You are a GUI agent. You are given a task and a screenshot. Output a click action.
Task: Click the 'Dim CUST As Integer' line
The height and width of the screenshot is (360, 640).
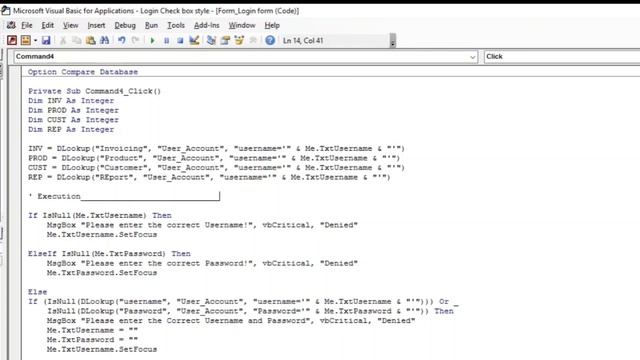73,120
